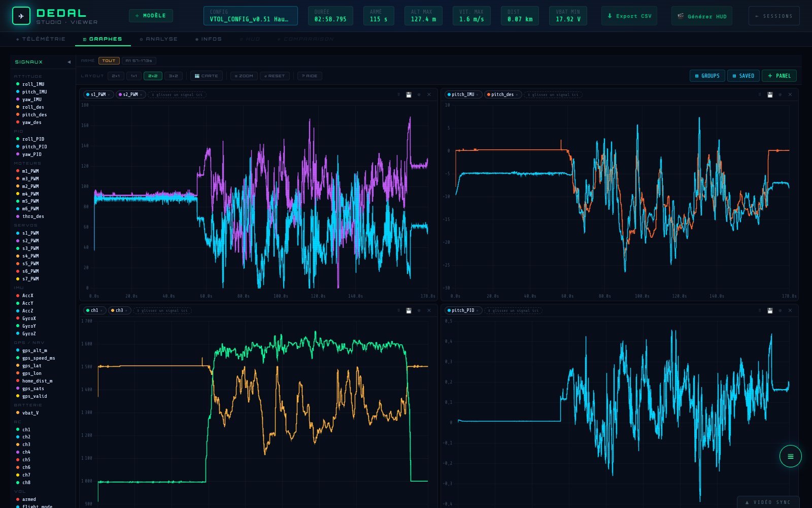Select the GRAPHES tab

click(x=103, y=39)
